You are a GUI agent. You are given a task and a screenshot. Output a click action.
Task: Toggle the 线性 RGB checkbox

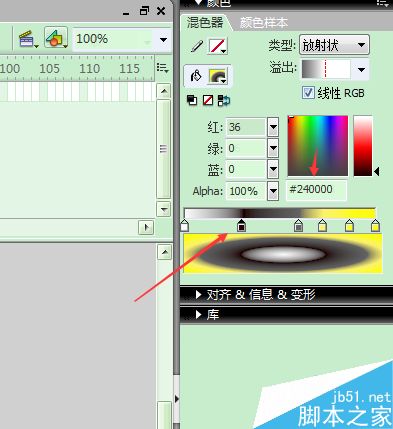(x=308, y=93)
